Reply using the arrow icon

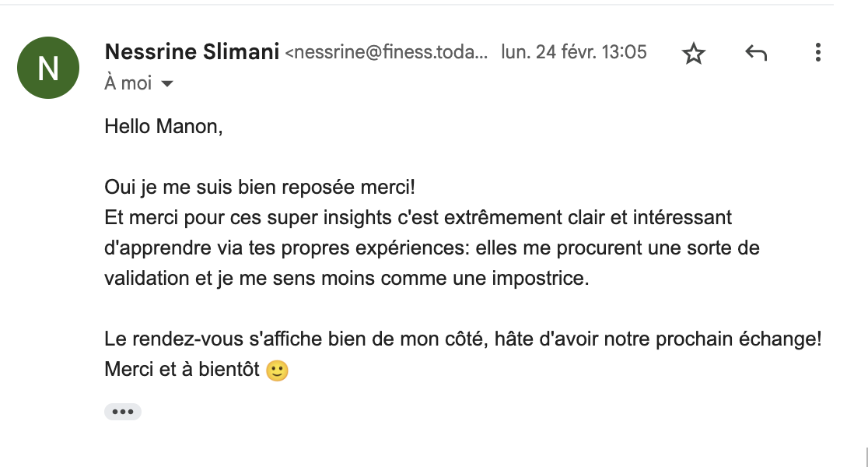(756, 53)
